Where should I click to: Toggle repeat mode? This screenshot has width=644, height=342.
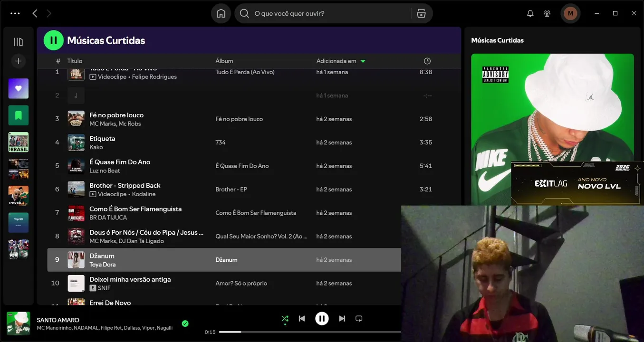coord(359,319)
